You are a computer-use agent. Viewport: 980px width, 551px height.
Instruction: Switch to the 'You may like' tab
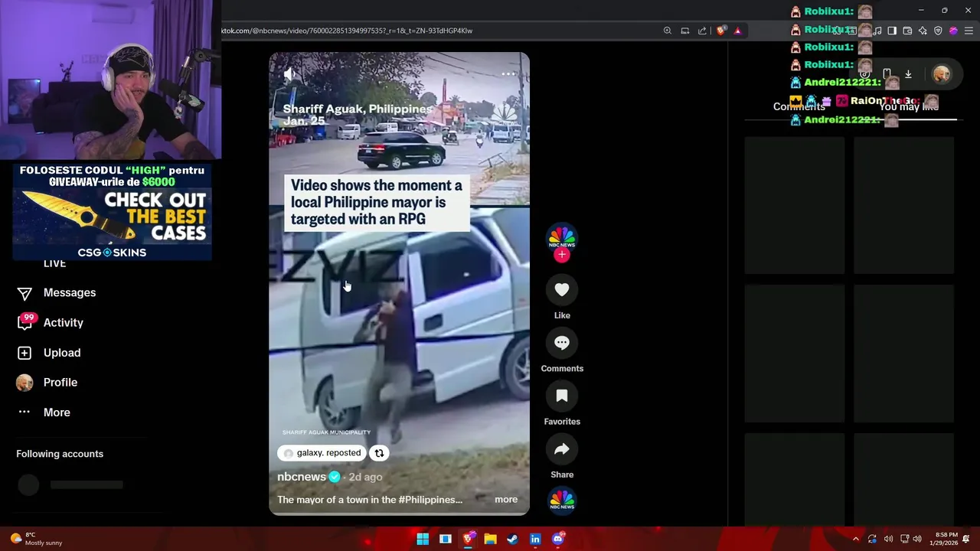tap(908, 106)
